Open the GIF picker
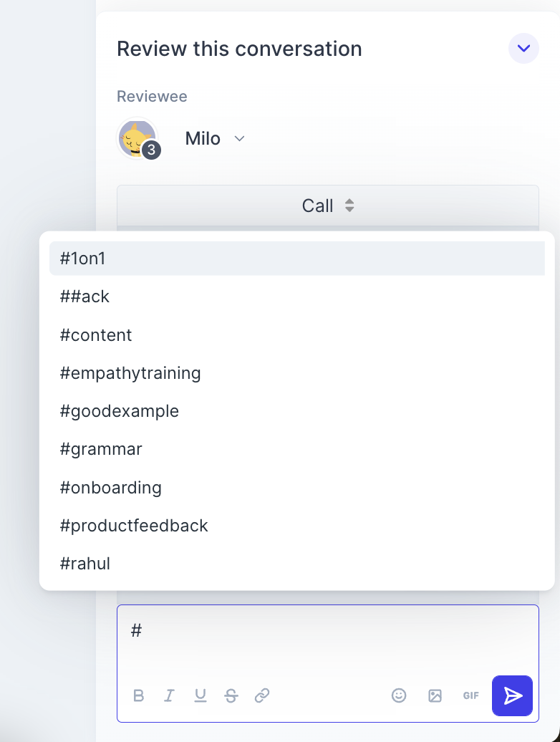Viewport: 560px width, 742px height. tap(470, 695)
